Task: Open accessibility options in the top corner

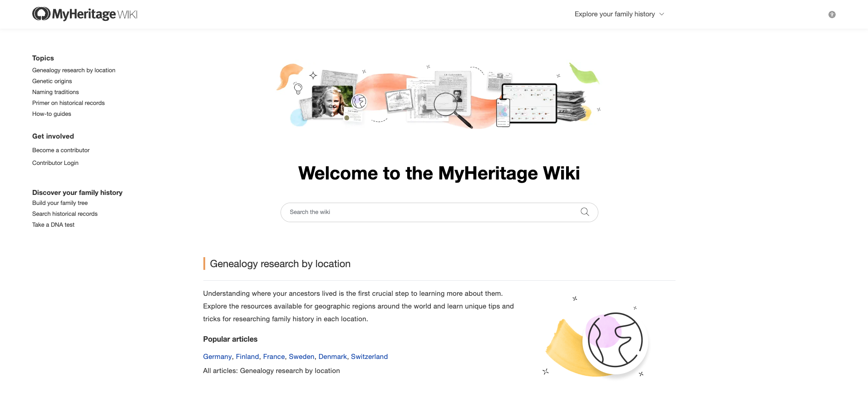Action: tap(832, 14)
